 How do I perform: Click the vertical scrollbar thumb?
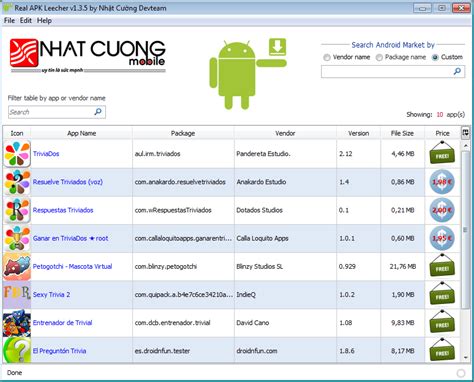465,229
